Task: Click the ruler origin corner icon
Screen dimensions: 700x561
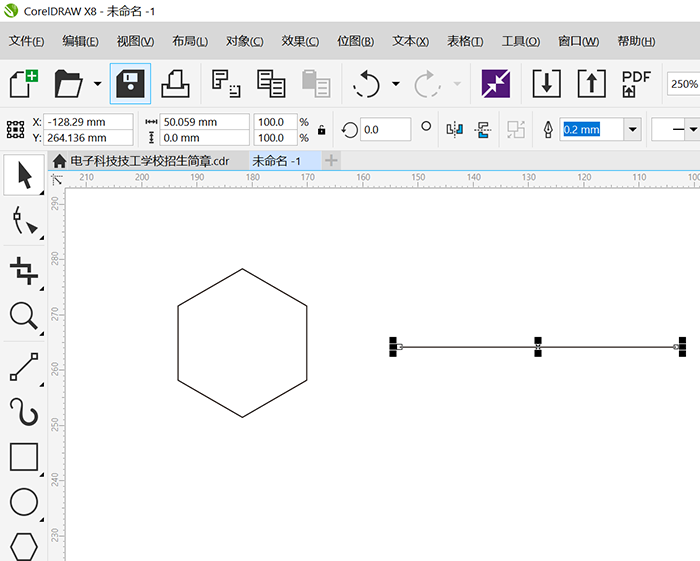Action: pos(57,179)
